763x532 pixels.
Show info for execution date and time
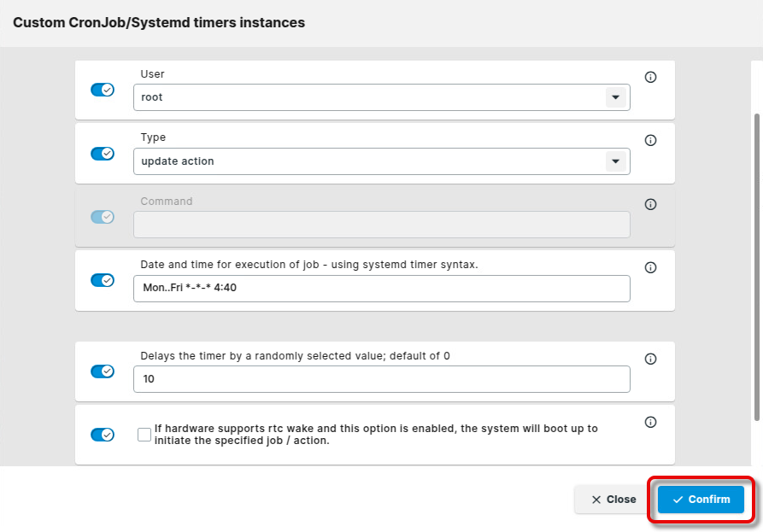pyautogui.click(x=650, y=268)
